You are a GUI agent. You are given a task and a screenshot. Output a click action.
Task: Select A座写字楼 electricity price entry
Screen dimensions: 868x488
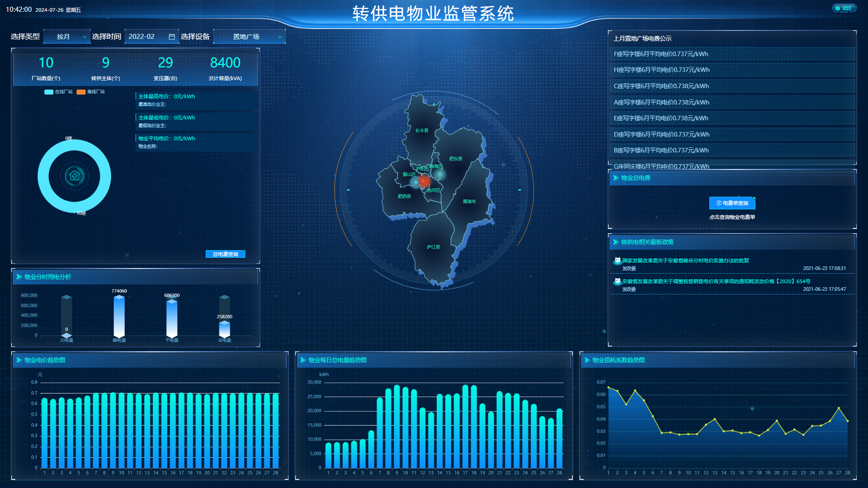pyautogui.click(x=731, y=102)
